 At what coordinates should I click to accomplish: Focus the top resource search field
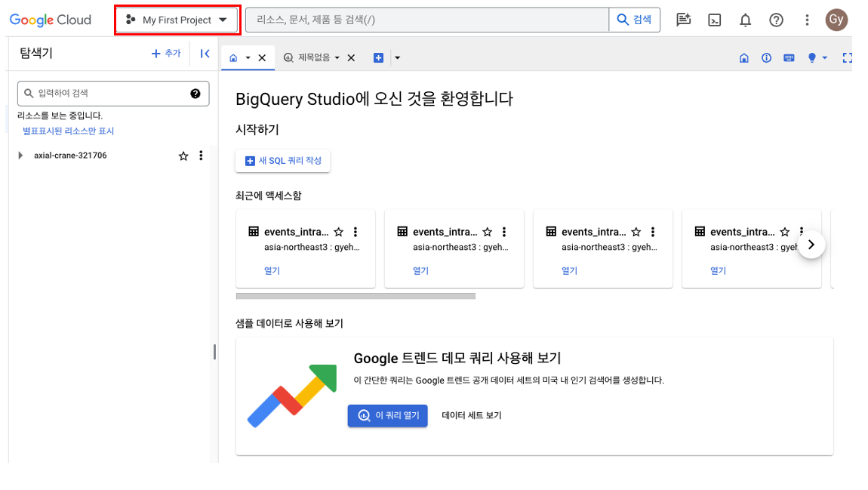[x=426, y=20]
